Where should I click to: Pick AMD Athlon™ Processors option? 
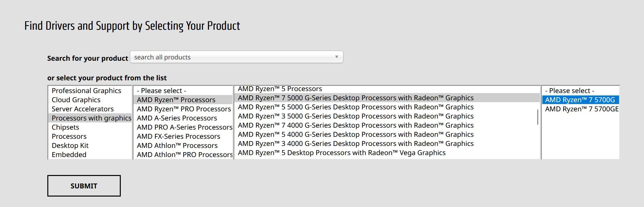tap(177, 146)
